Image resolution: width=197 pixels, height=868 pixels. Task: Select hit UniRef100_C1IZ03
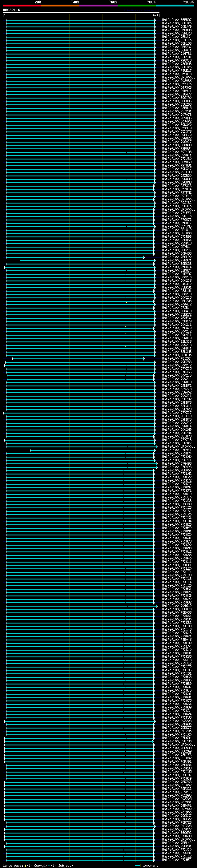point(177,826)
